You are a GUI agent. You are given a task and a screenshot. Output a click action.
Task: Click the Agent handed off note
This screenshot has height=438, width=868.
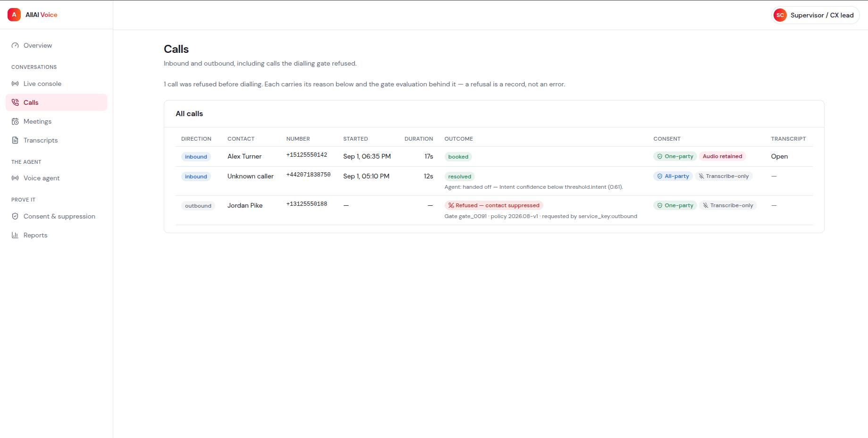[534, 187]
